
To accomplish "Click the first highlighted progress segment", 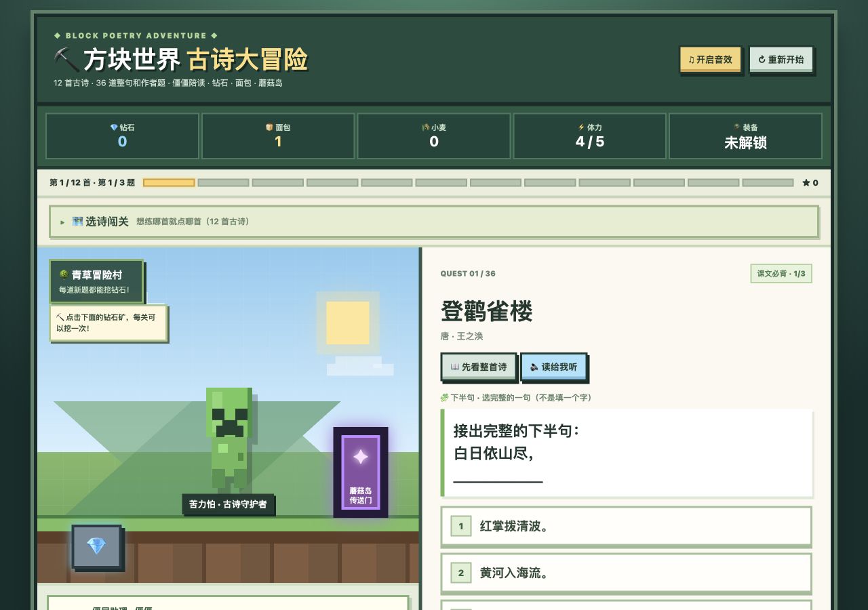I will pyautogui.click(x=169, y=182).
